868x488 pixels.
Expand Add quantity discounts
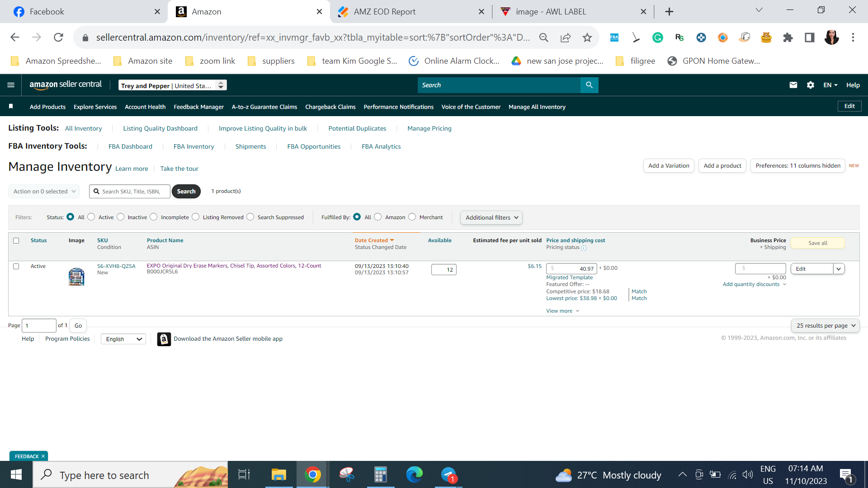click(x=754, y=284)
